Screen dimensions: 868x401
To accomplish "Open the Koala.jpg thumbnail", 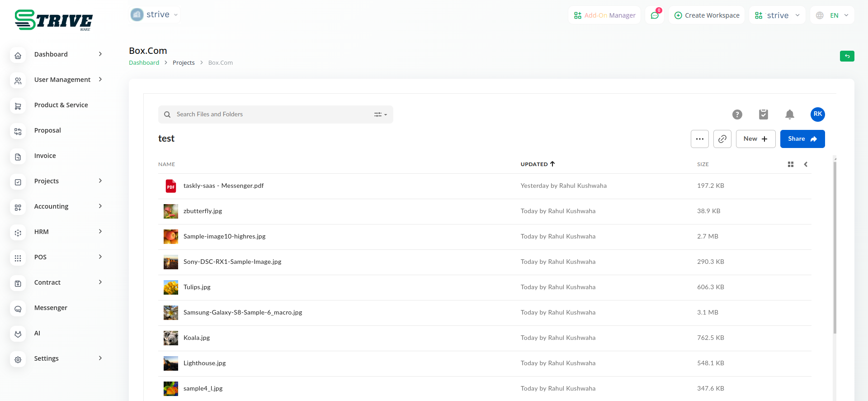I will 171,338.
